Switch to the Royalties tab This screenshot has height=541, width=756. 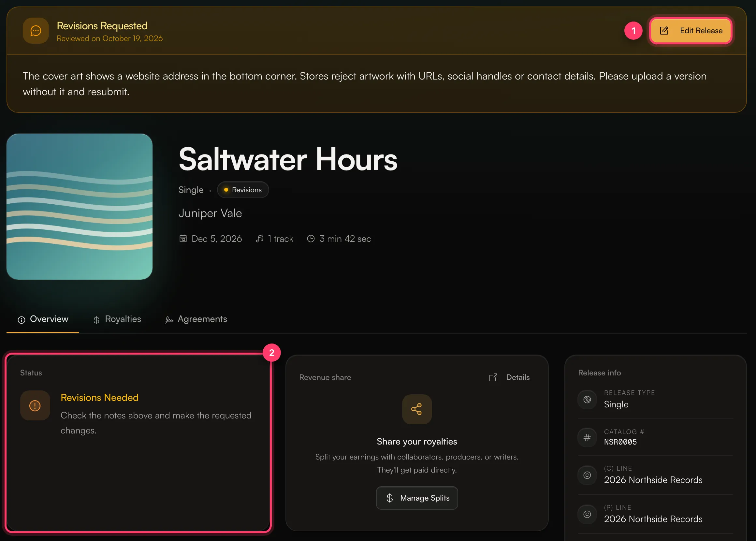(117, 319)
